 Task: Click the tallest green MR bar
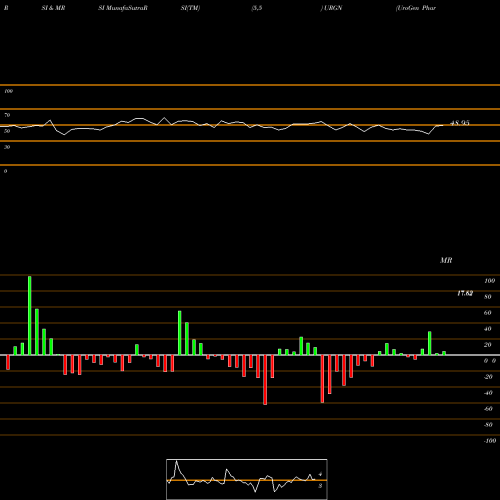coord(30,315)
